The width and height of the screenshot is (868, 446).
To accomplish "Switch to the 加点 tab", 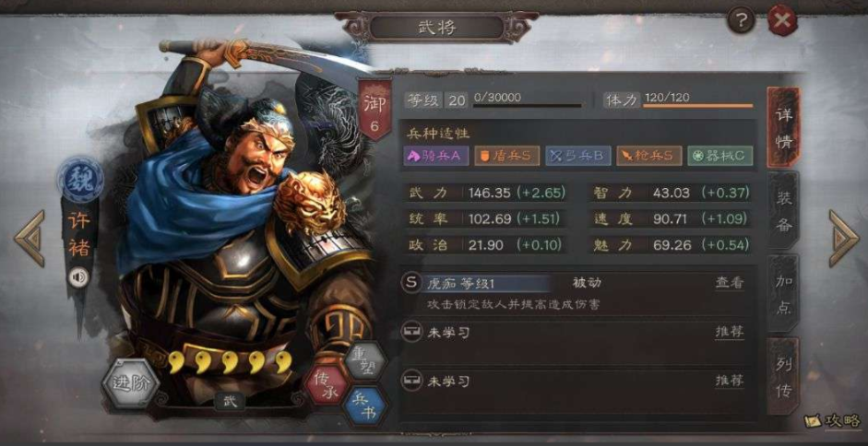I will click(783, 293).
